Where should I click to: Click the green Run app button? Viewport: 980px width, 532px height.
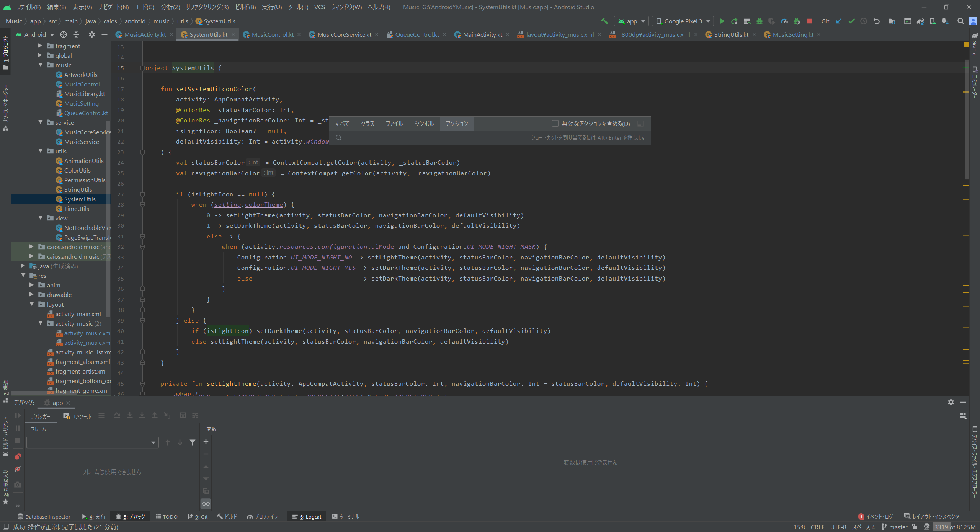click(722, 21)
